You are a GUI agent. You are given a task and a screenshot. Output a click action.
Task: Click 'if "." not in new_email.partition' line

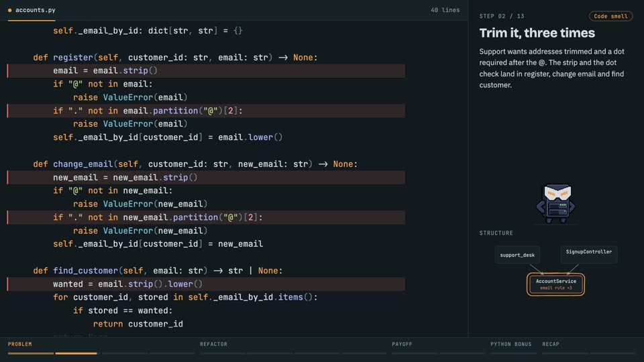(x=206, y=217)
